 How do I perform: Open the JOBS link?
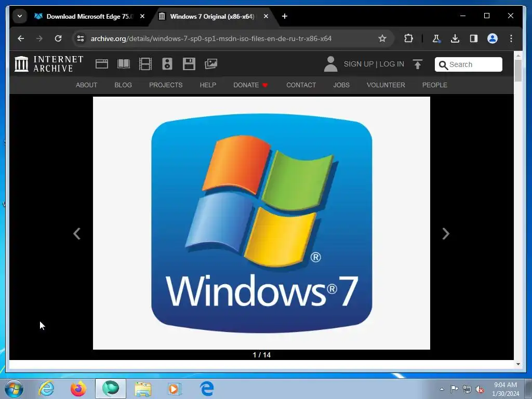click(341, 85)
